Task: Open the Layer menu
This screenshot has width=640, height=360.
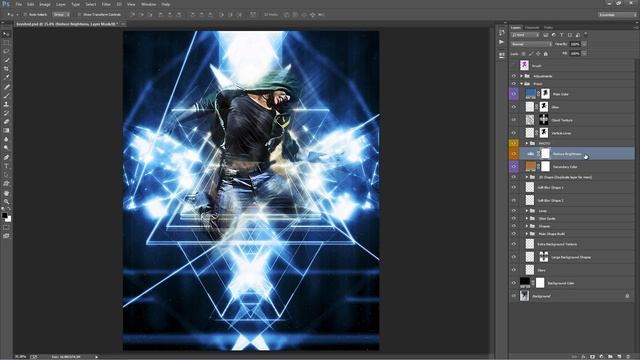Action: pos(61,4)
